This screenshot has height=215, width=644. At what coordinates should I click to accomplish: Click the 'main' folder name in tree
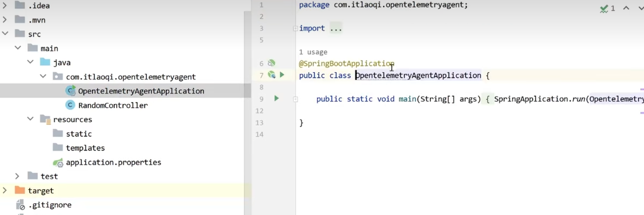click(x=49, y=48)
